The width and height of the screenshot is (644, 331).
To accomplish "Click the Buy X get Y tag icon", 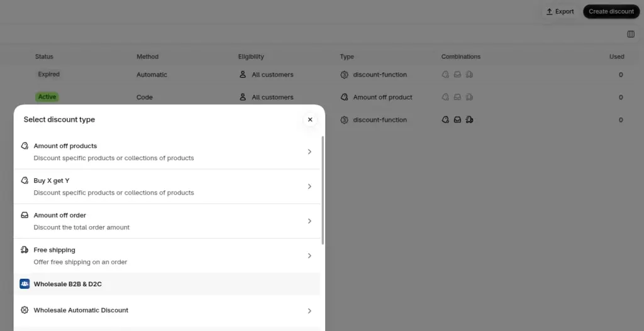I will (25, 180).
